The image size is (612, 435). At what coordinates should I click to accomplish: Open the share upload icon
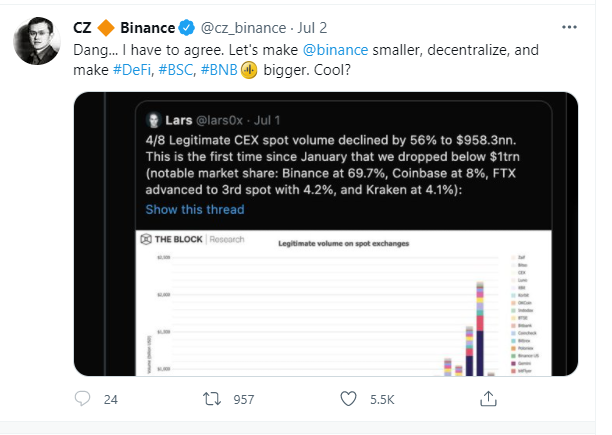(x=488, y=399)
